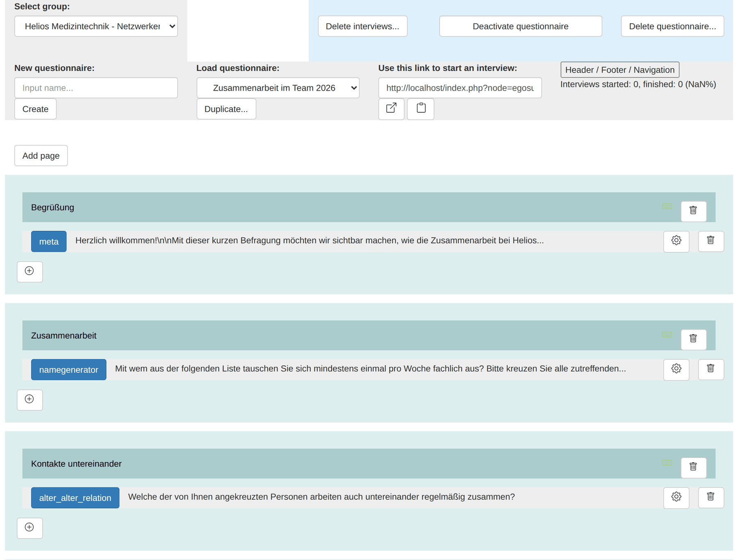
Task: Click the Delete questionnaire... button
Action: [672, 26]
